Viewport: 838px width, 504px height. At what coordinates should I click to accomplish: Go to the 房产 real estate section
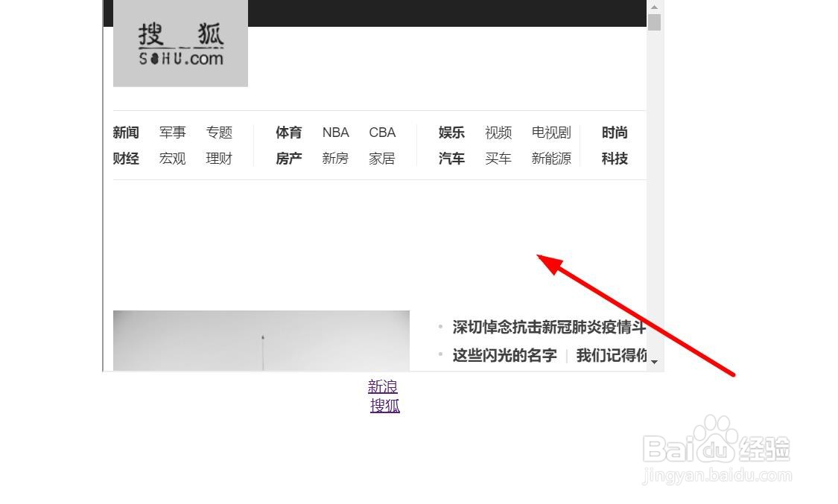point(289,159)
